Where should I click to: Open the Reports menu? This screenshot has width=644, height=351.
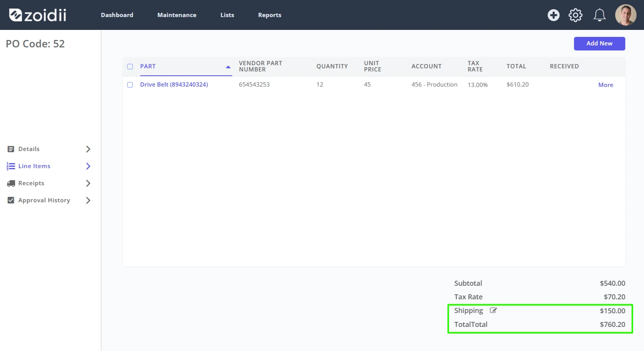pos(270,15)
